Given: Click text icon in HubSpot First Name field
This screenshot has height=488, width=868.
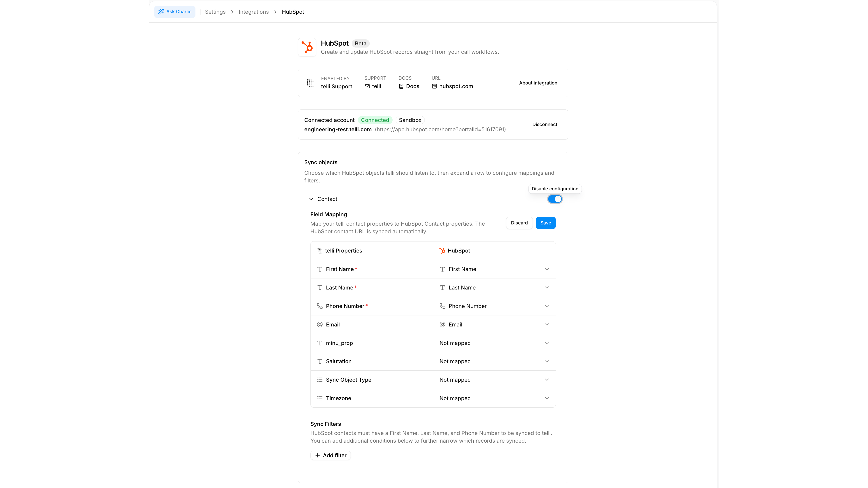Looking at the screenshot, I should [x=443, y=269].
